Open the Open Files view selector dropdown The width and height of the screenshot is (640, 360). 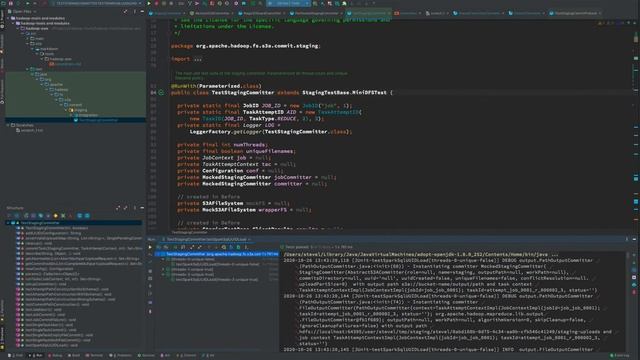tap(25, 11)
